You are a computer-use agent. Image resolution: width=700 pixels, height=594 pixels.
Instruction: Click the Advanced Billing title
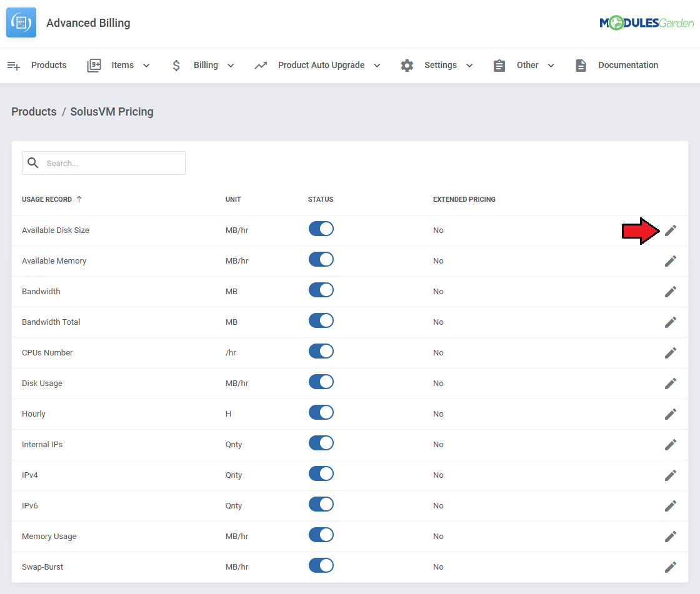88,22
